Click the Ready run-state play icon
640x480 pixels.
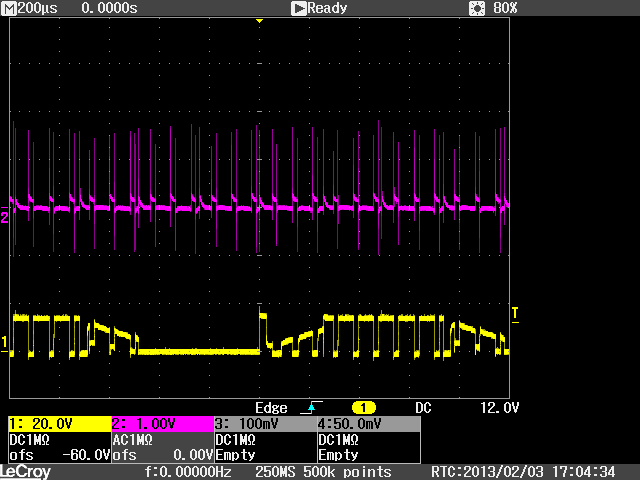298,8
